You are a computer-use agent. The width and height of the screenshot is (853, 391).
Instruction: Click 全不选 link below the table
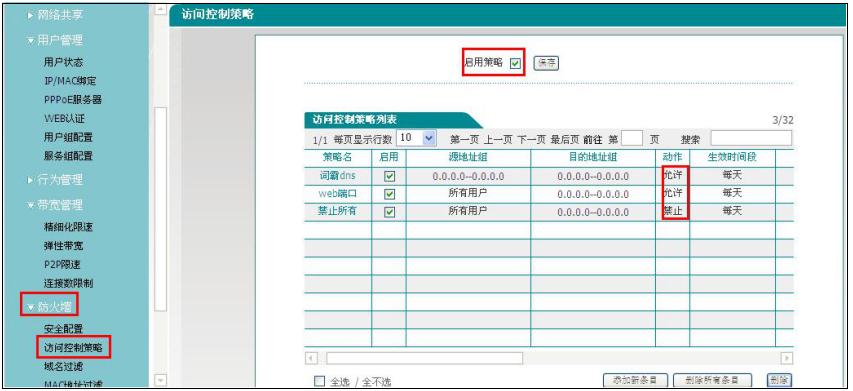(376, 382)
